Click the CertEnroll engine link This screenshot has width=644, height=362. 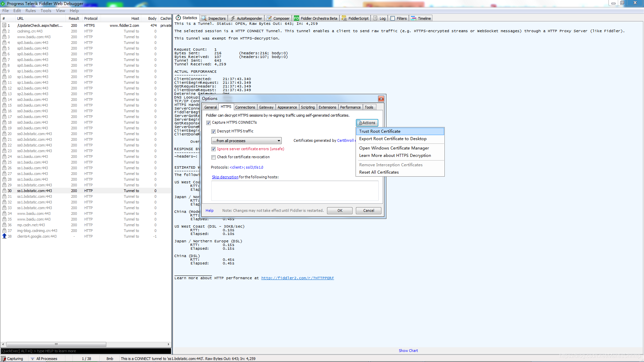(345, 141)
